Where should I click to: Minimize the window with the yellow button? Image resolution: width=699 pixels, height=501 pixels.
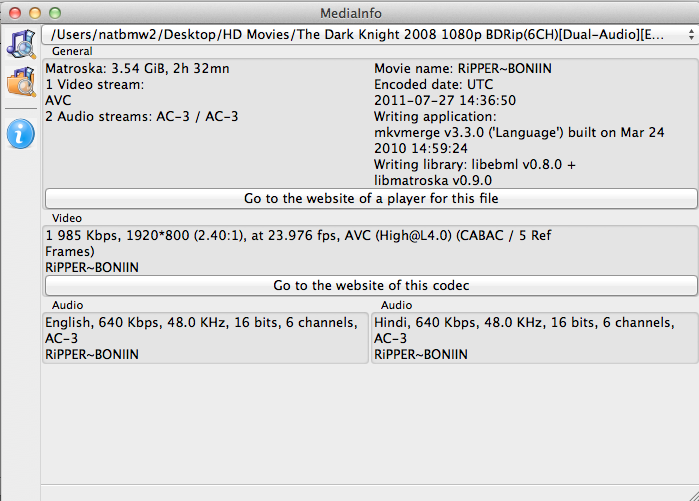tap(35, 13)
